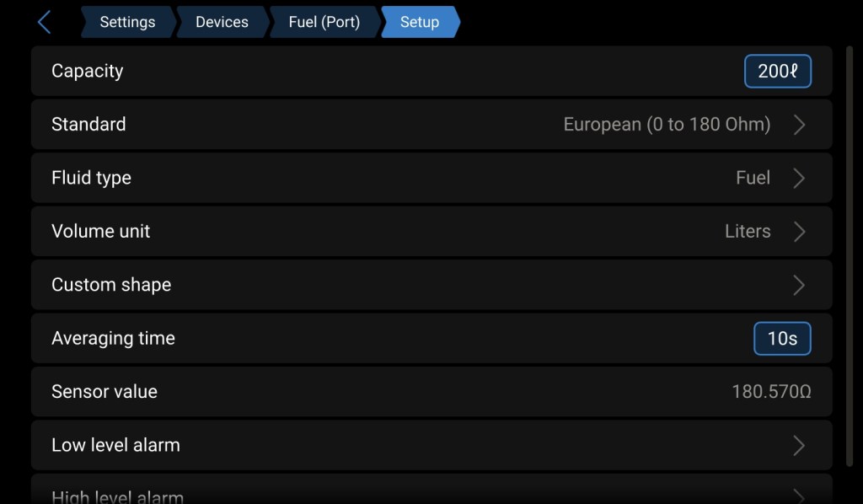Screen dimensions: 863x504
Task: Tap the Volume unit row chevron
Action: point(799,232)
